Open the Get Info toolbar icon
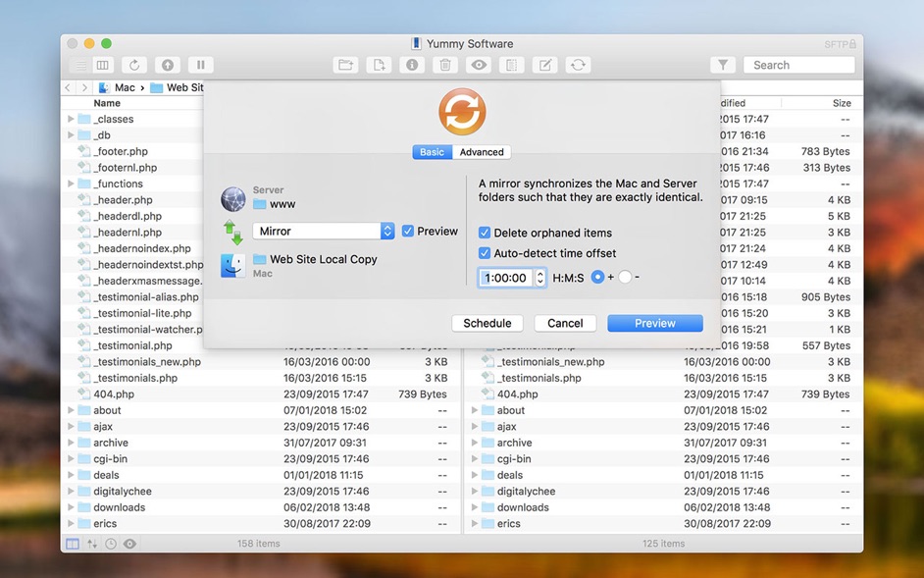 point(412,65)
